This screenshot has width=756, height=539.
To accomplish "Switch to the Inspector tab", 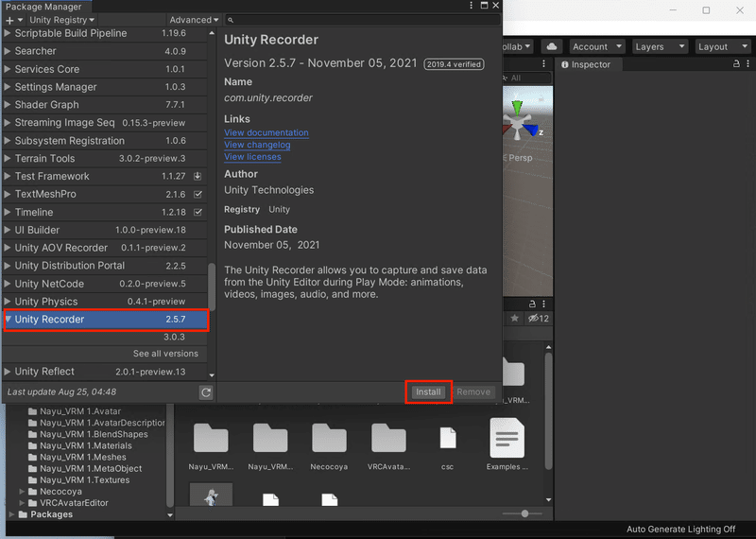I will pos(586,64).
